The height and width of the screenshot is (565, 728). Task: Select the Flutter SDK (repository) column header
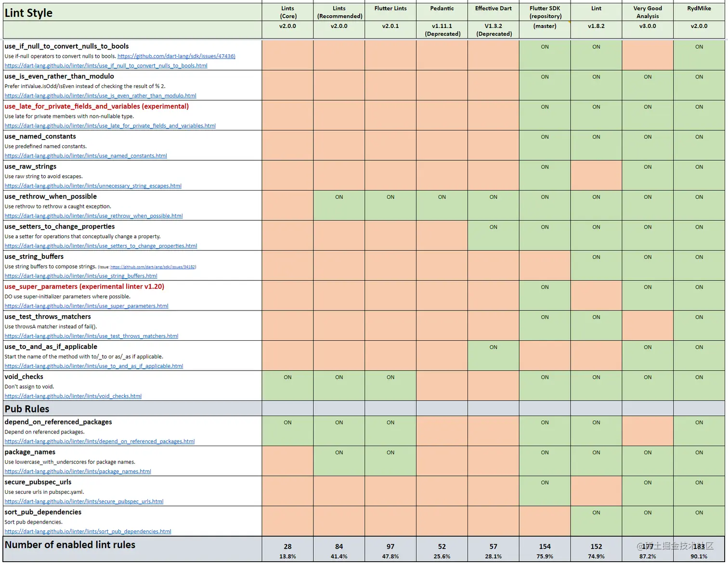[x=545, y=13]
